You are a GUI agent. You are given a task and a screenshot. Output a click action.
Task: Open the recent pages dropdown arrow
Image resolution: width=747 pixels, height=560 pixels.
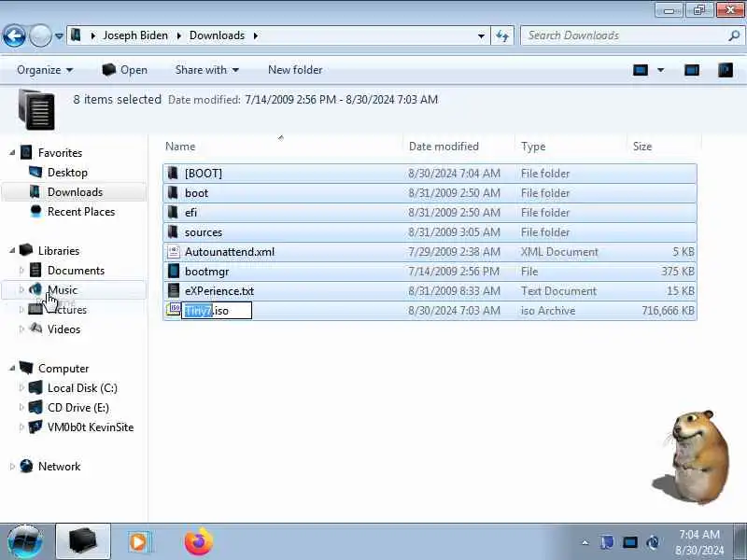pos(59,35)
